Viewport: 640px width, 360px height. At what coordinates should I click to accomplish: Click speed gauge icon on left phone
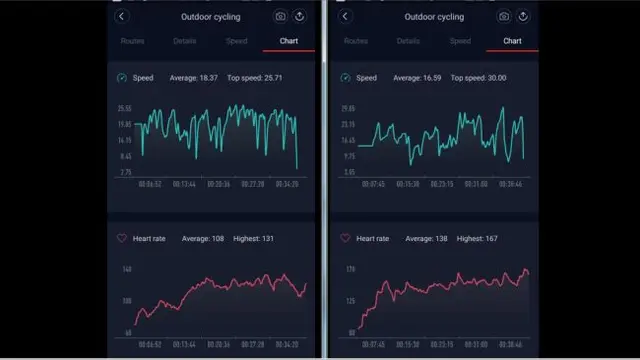[x=122, y=78]
